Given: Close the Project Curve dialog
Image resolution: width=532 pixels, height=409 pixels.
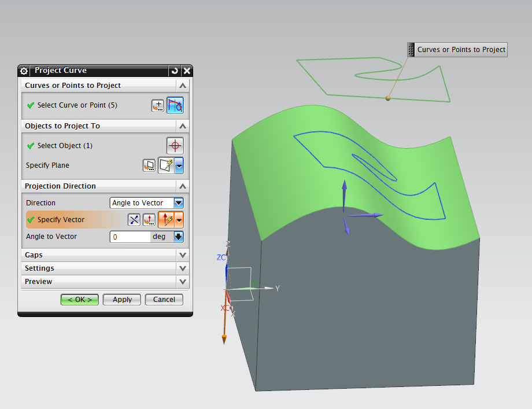Looking at the screenshot, I should (x=187, y=71).
